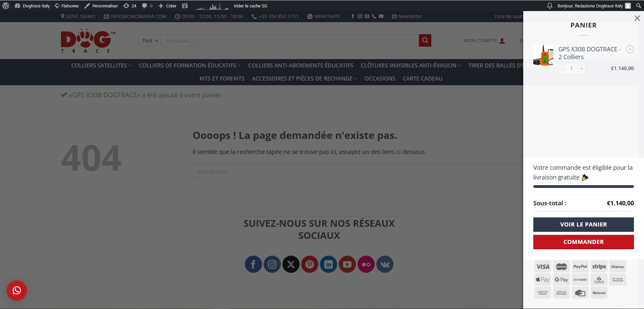
Task: Increase cart item quantity with plus
Action: click(582, 69)
